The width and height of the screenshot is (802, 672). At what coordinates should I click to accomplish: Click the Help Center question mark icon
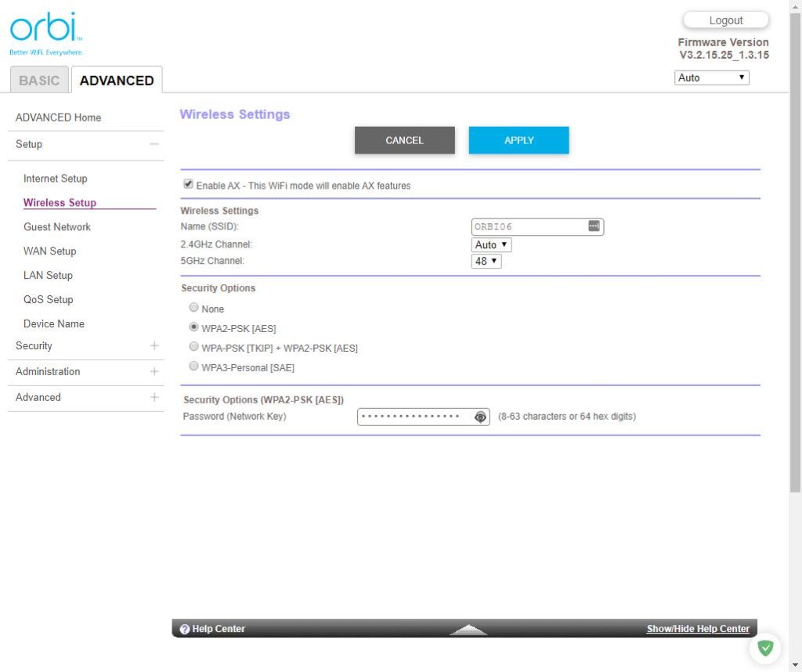185,629
